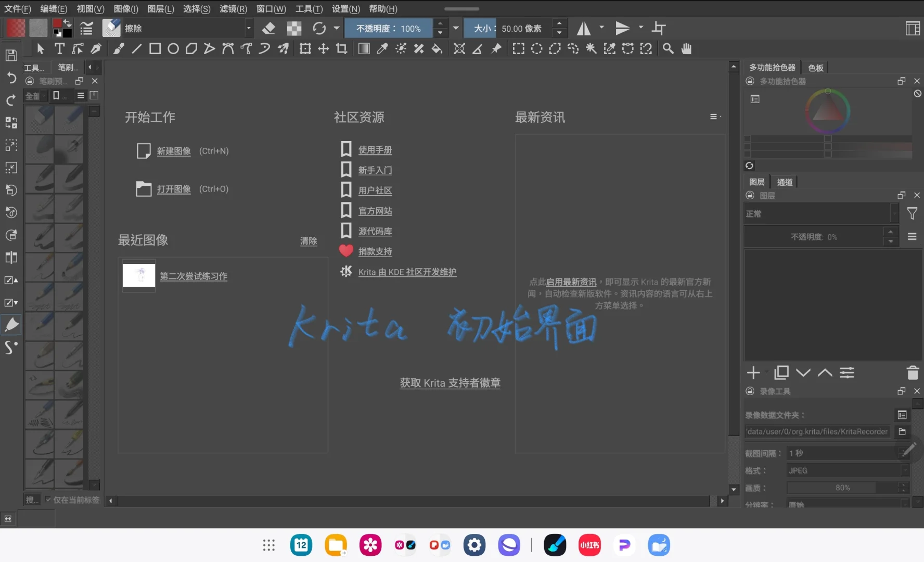Click the foreground/background color swatch
The width and height of the screenshot is (924, 562).
click(62, 28)
